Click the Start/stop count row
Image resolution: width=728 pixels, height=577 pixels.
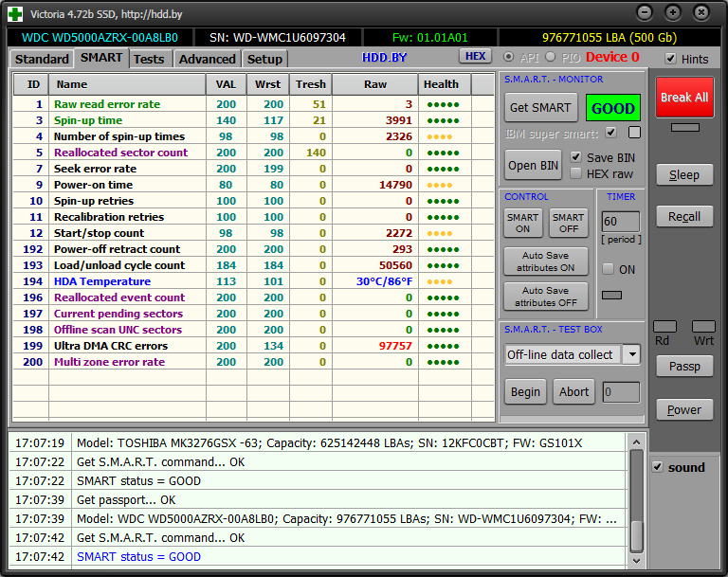tap(253, 233)
